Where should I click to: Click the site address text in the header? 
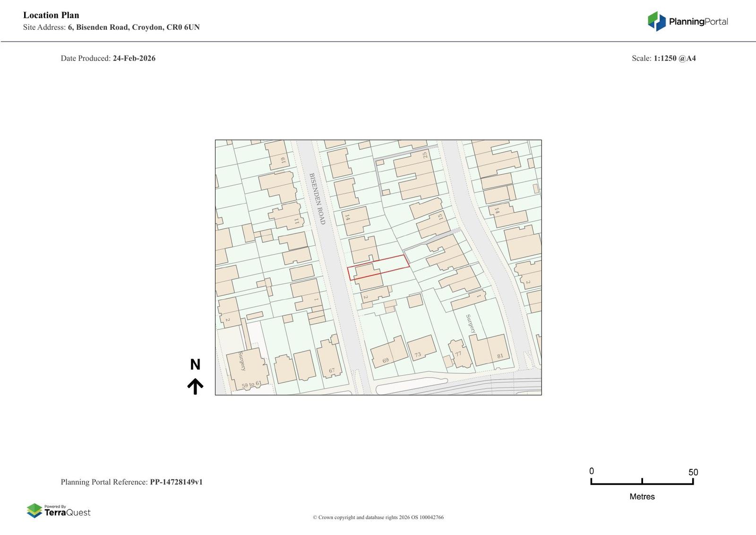click(x=112, y=27)
